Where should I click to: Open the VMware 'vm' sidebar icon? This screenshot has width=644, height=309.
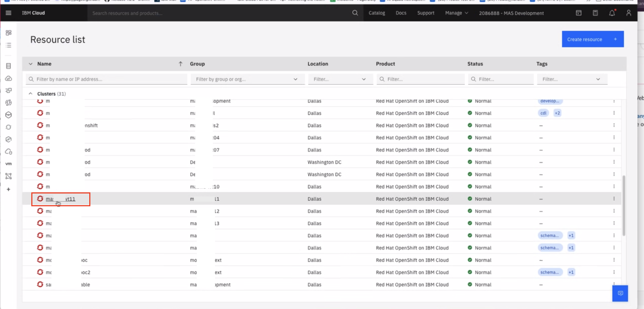coord(8,164)
